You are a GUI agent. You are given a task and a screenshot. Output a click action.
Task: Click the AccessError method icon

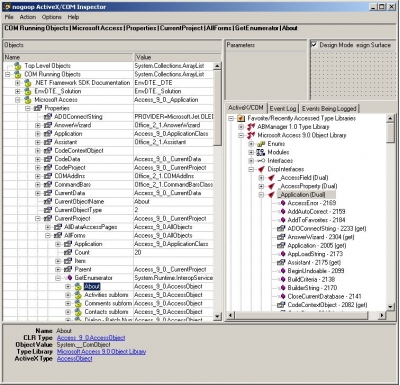(x=283, y=203)
